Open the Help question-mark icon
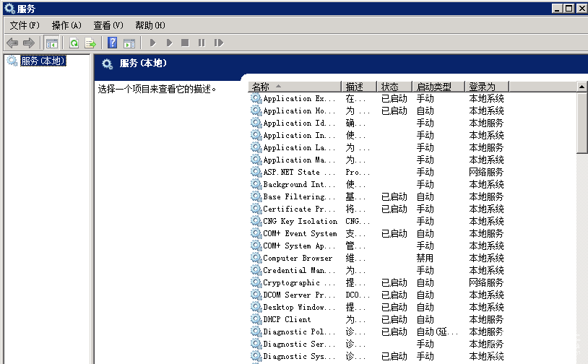 point(112,43)
